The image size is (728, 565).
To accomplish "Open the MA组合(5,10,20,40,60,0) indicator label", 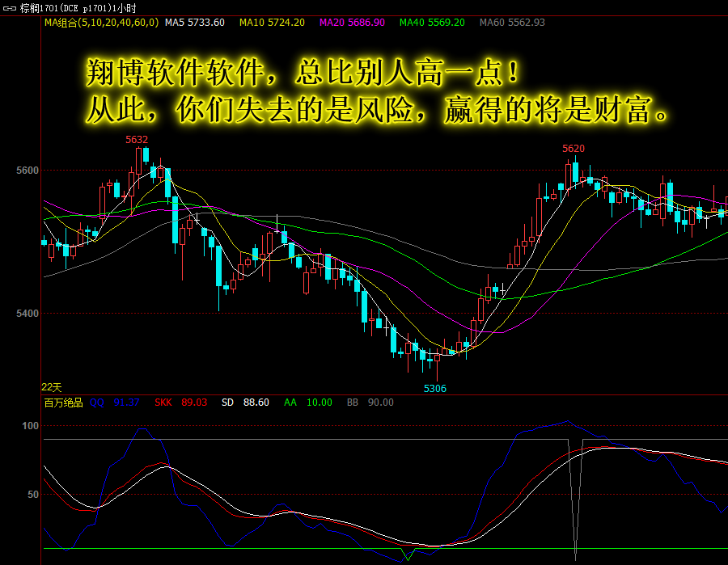I will 101,23.
